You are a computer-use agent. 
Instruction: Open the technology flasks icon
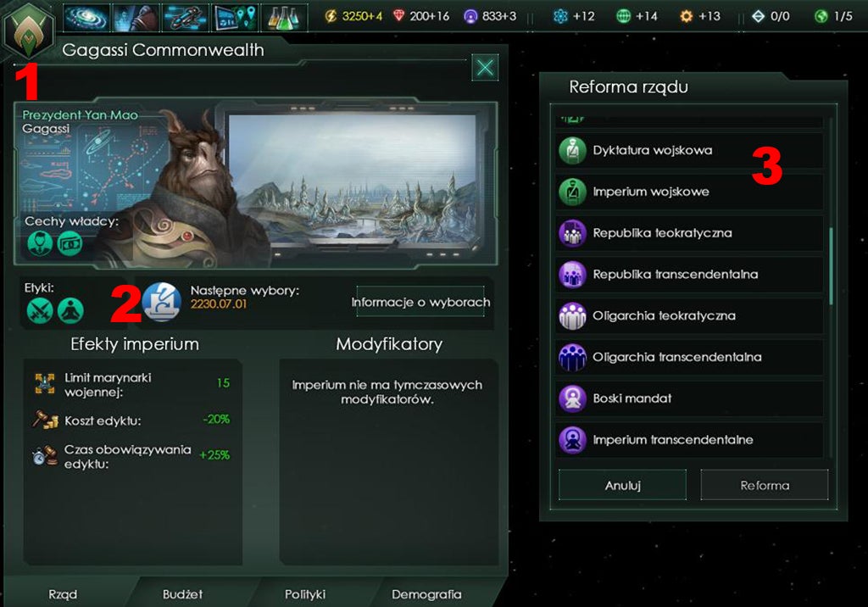pyautogui.click(x=283, y=17)
